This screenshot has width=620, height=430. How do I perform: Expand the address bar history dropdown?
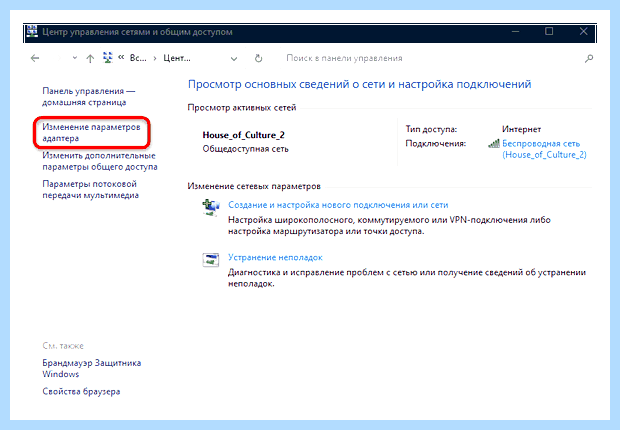pyautogui.click(x=234, y=59)
